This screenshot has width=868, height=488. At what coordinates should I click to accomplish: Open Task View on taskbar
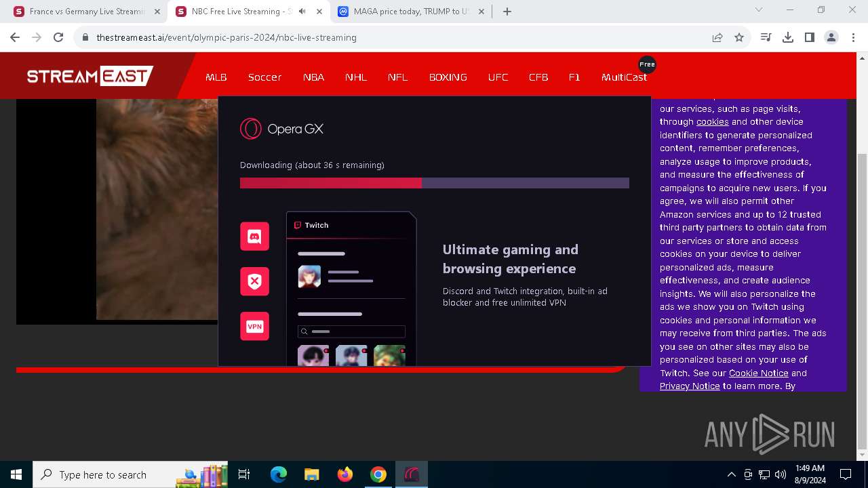coord(244,474)
